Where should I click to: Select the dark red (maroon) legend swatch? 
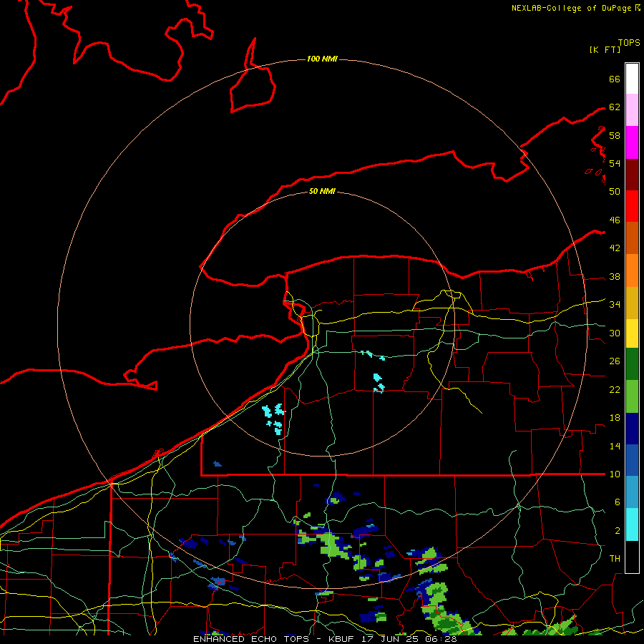(x=632, y=175)
